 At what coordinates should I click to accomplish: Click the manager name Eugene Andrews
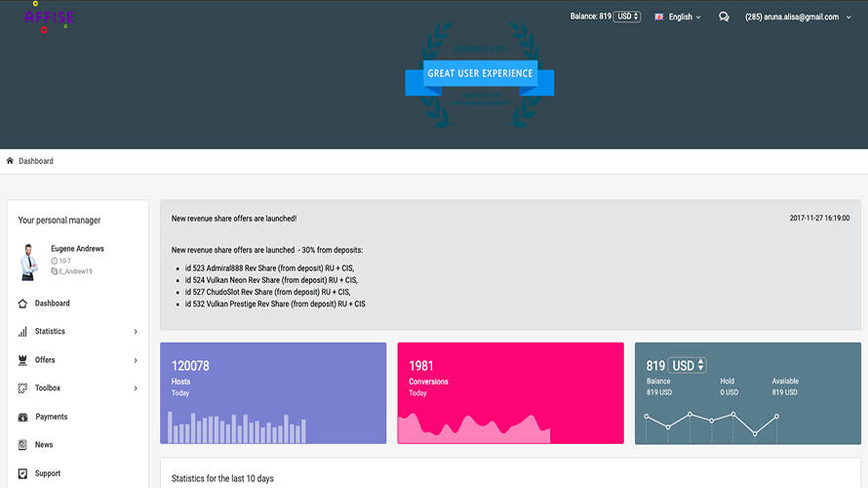(x=77, y=249)
